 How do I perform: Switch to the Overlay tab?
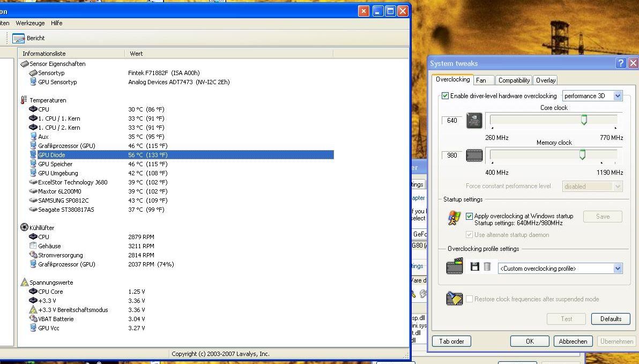point(546,80)
